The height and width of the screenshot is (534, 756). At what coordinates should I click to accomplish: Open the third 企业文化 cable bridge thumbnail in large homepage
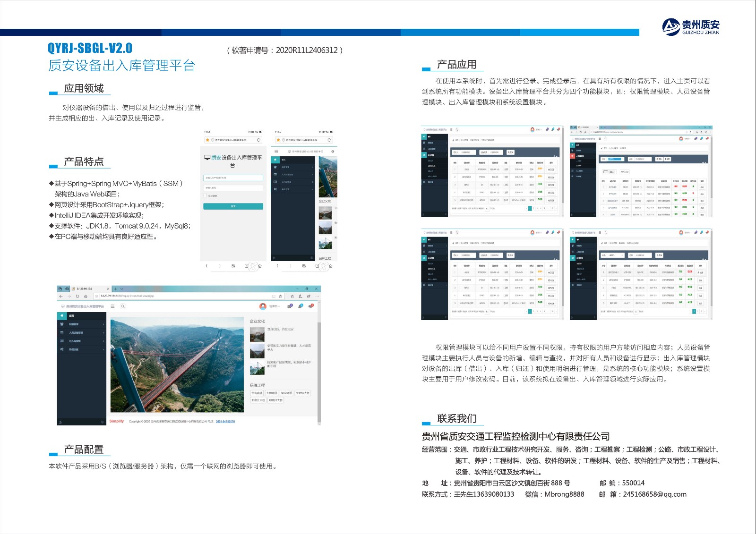pos(257,367)
